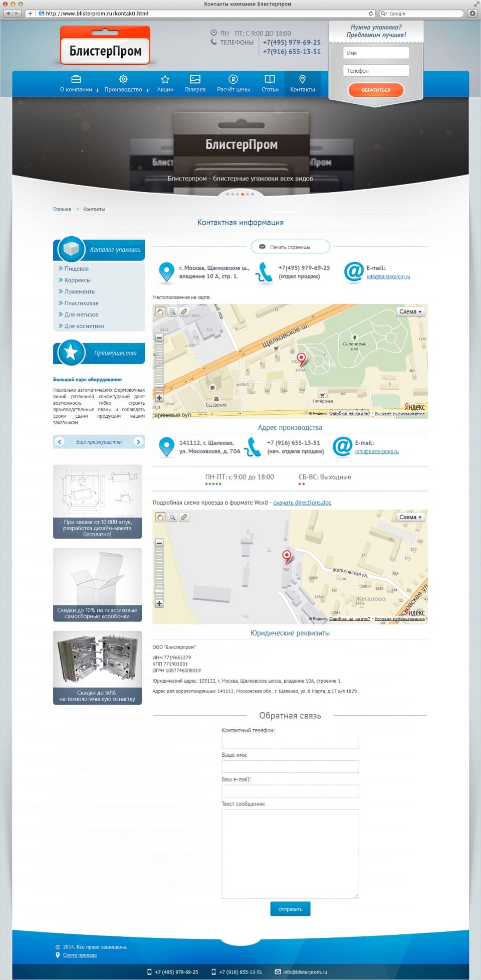
Task: Zoom in the first map with plus button
Action: (159, 398)
